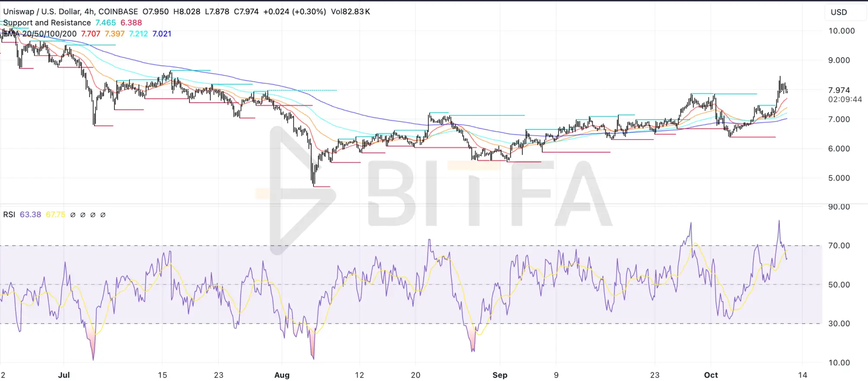
Task: Click the 50.00 RSI axis label
Action: pyautogui.click(x=839, y=285)
